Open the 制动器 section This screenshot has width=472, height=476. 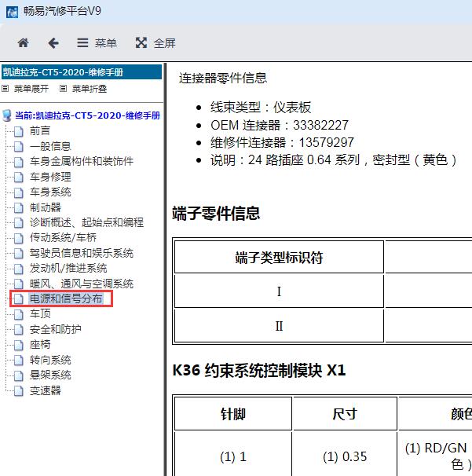[46, 207]
